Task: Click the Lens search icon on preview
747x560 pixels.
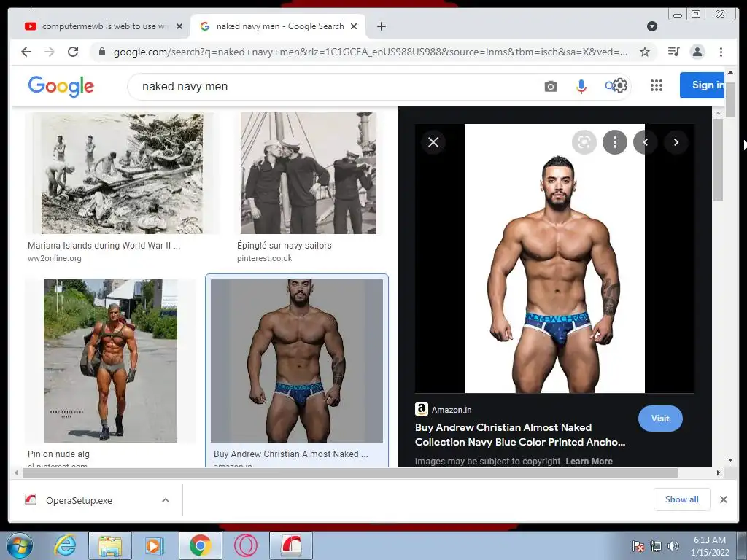Action: (x=584, y=142)
